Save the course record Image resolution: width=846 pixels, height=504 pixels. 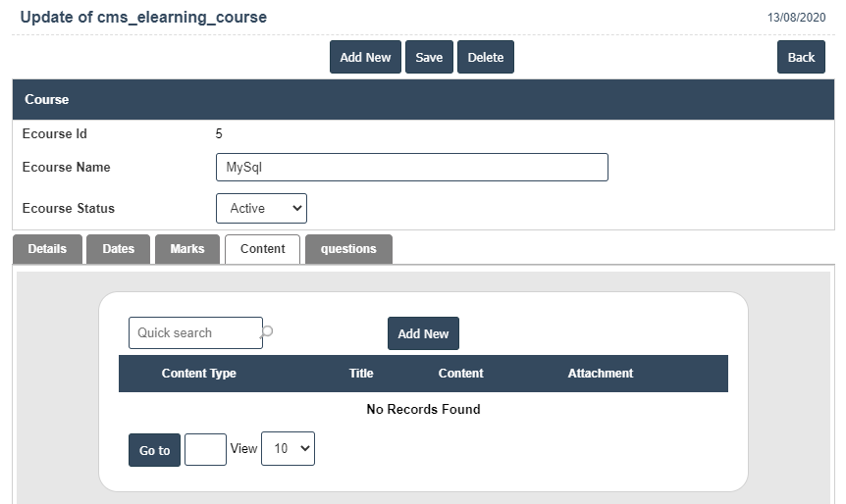pos(429,57)
